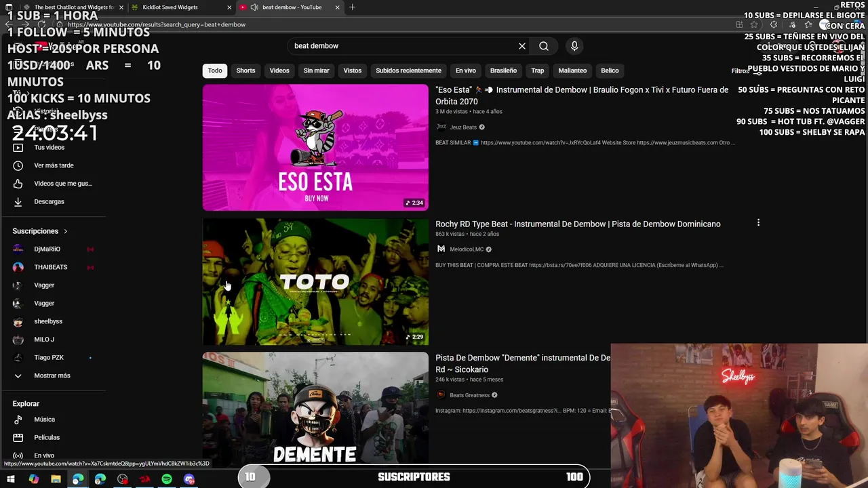Viewport: 868px width, 488px height.
Task: Open Jeuz Beats channel link
Action: [463, 127]
